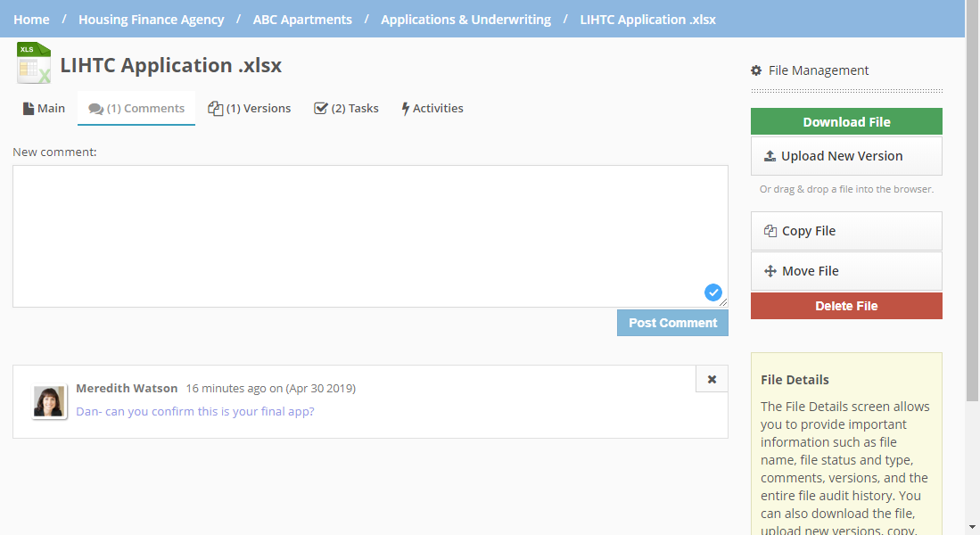
Task: Go to Home in the breadcrumb
Action: (x=32, y=19)
